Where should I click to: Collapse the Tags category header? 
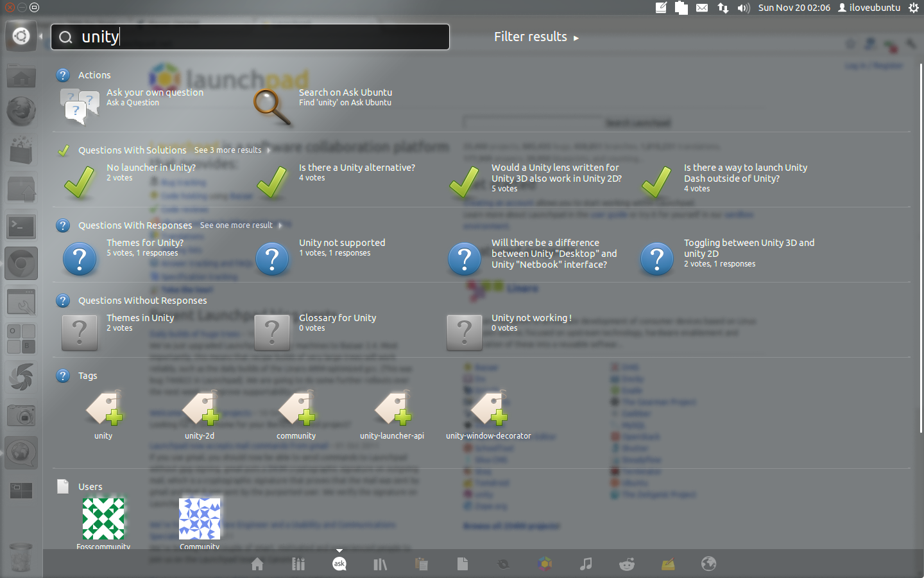(88, 376)
